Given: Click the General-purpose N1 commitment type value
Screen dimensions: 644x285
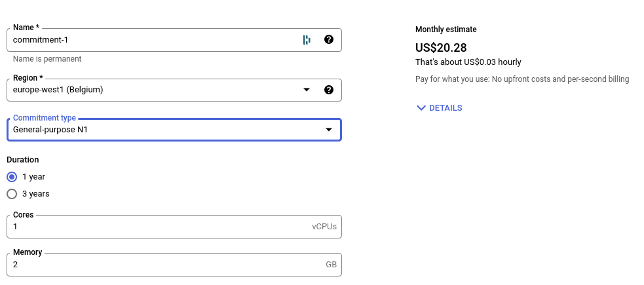Looking at the screenshot, I should (x=50, y=130).
